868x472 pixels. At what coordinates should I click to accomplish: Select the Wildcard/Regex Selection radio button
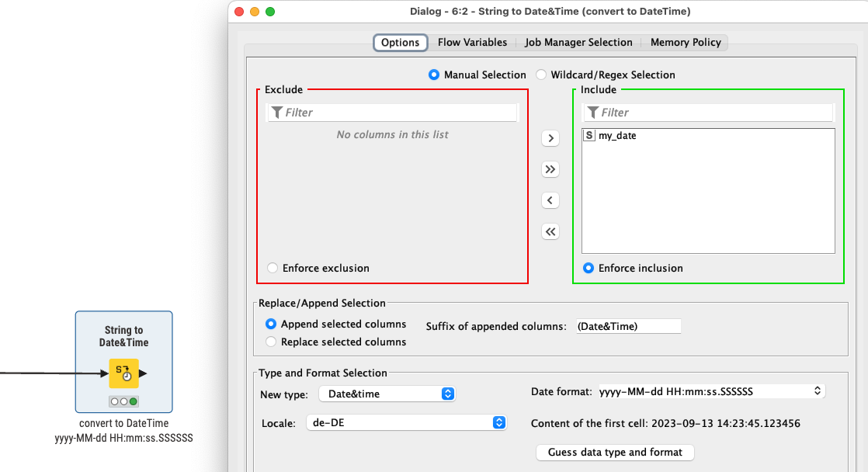[541, 75]
